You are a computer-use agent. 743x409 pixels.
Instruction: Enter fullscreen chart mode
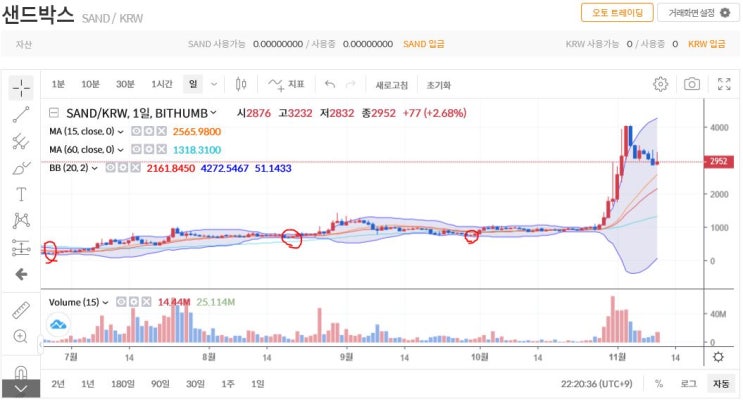coord(724,84)
